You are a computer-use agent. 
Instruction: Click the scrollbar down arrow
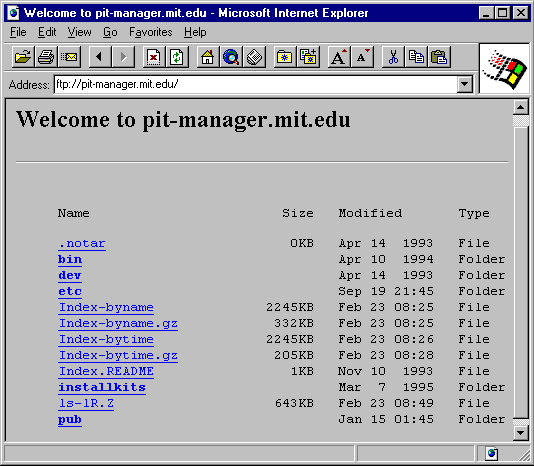click(x=521, y=433)
